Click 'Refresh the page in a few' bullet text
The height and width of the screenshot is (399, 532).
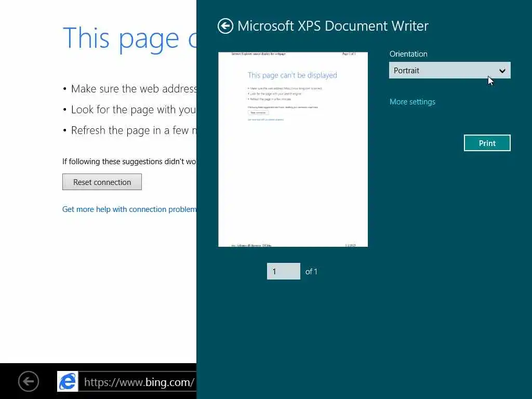[x=134, y=130]
